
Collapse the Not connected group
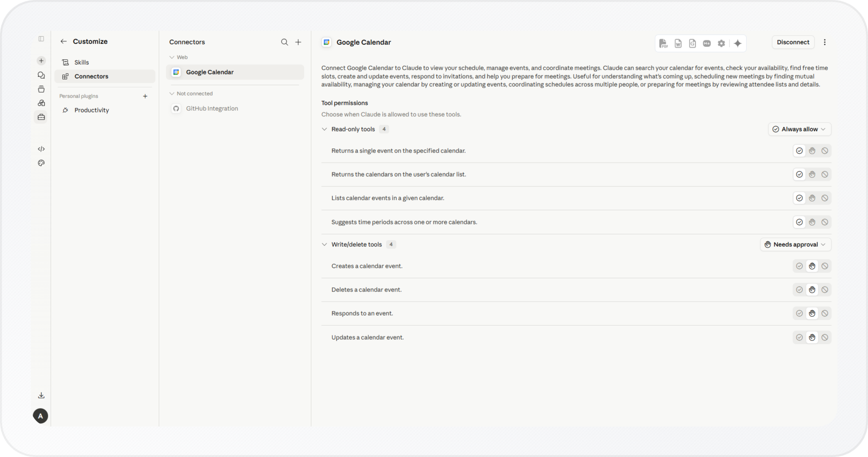point(172,94)
